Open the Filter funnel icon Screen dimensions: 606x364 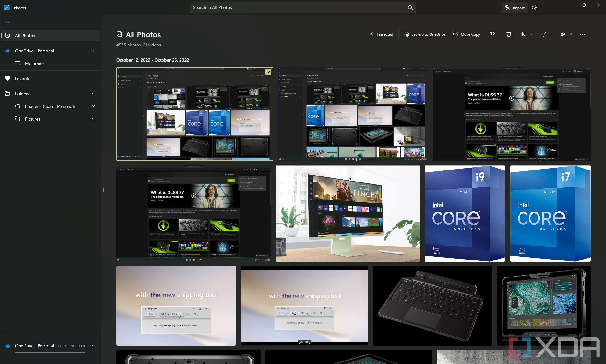pyautogui.click(x=543, y=34)
